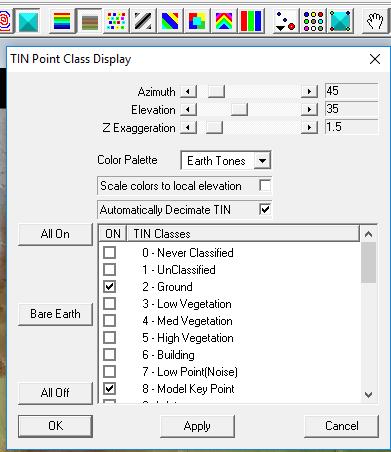The image size is (391, 452).
Task: Click the Bare Earth button
Action: tap(55, 314)
